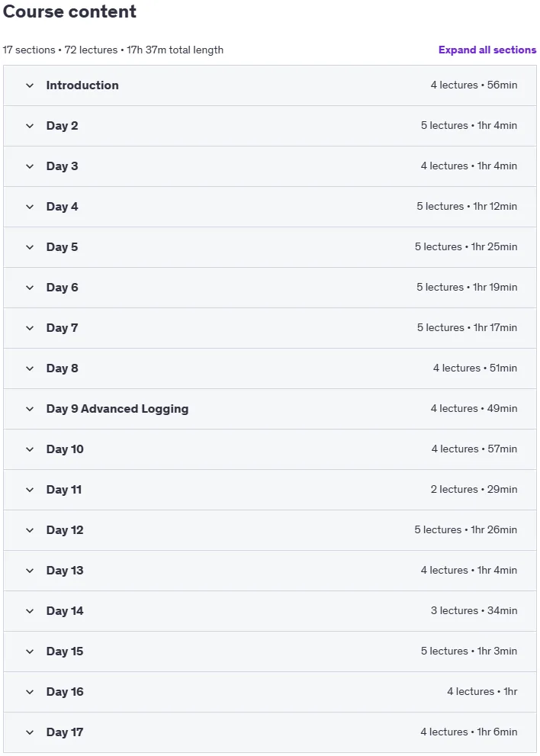Open the Day 13 section heading
The height and width of the screenshot is (756, 540).
click(x=65, y=571)
